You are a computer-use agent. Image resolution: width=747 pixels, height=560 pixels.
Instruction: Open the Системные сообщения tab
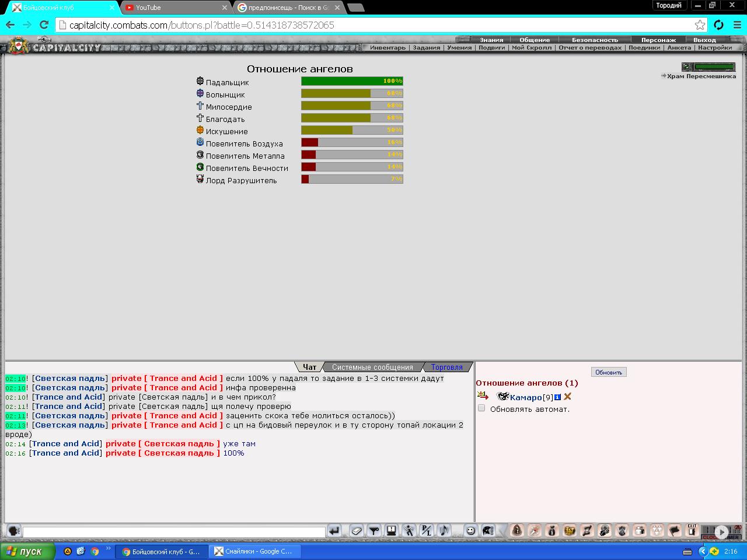[x=372, y=367]
